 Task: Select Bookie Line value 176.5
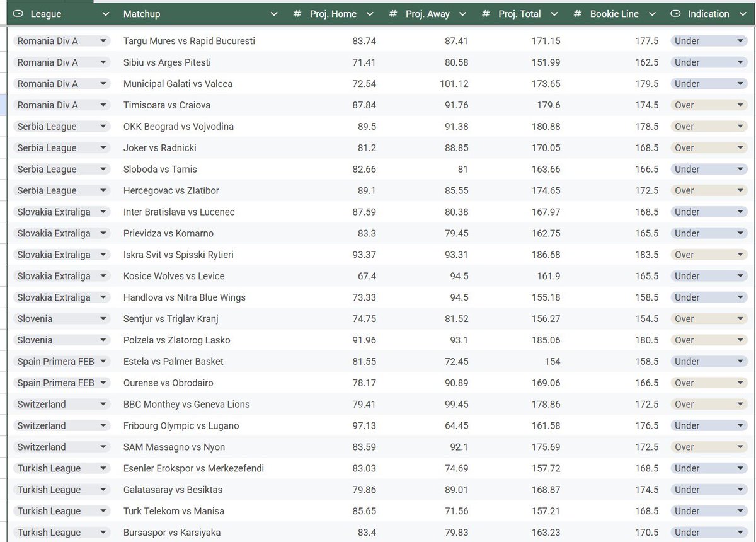click(647, 426)
